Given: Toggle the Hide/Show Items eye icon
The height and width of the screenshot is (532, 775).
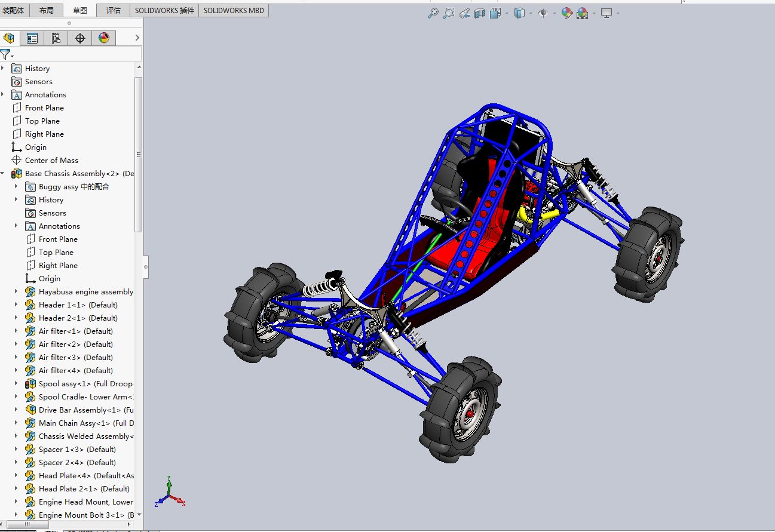Looking at the screenshot, I should [x=543, y=13].
